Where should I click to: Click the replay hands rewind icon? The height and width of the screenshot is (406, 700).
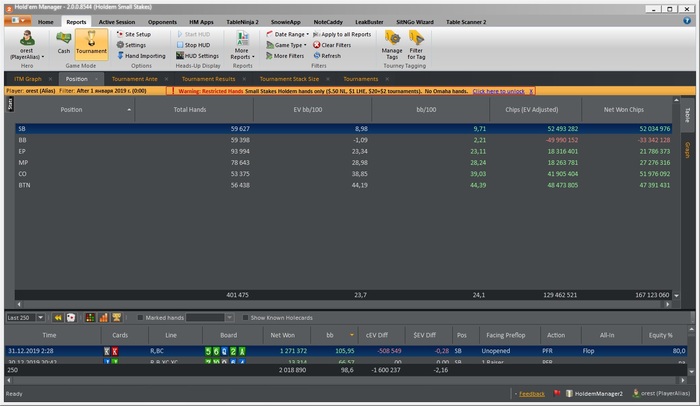[58, 318]
